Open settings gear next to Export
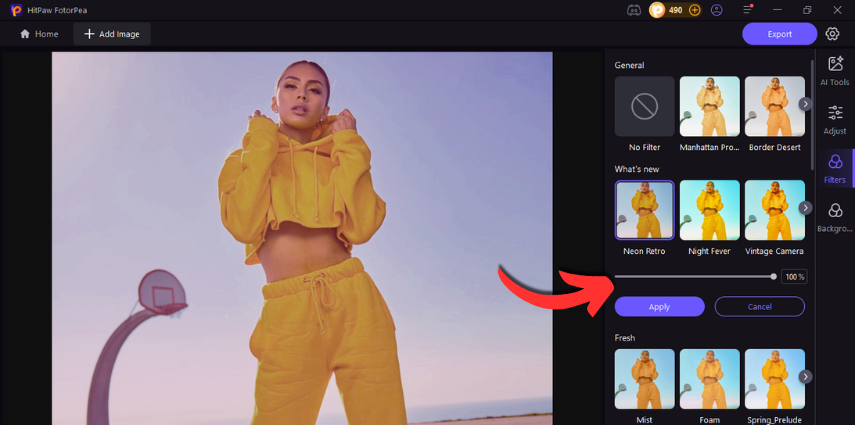Viewport: 855px width, 425px height. (832, 34)
